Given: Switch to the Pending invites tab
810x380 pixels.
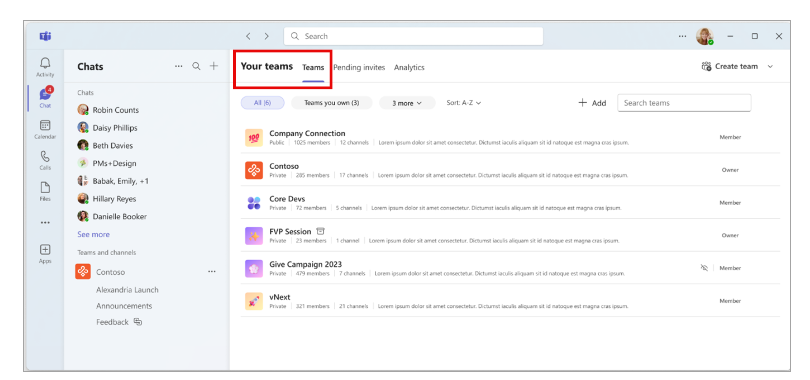Looking at the screenshot, I should (x=359, y=68).
